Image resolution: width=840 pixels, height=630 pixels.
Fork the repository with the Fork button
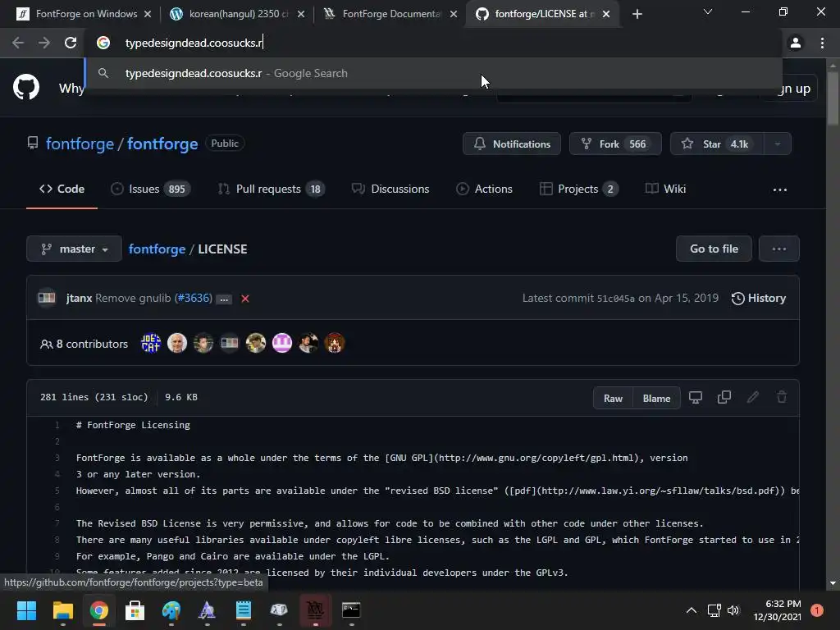click(615, 144)
